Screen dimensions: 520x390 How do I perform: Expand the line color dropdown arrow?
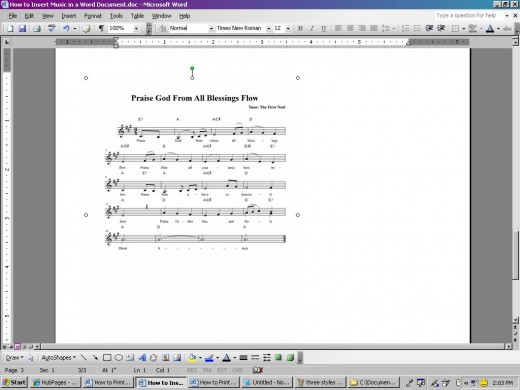click(217, 358)
